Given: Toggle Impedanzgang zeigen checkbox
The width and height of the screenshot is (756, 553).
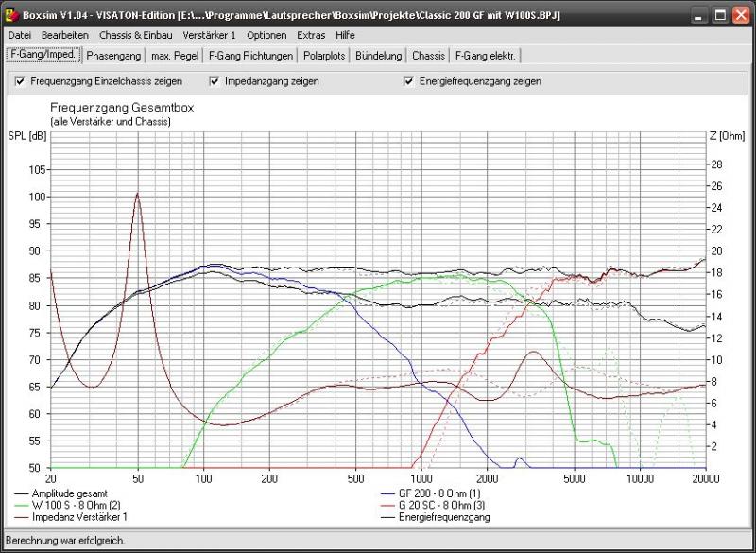Looking at the screenshot, I should point(215,81).
